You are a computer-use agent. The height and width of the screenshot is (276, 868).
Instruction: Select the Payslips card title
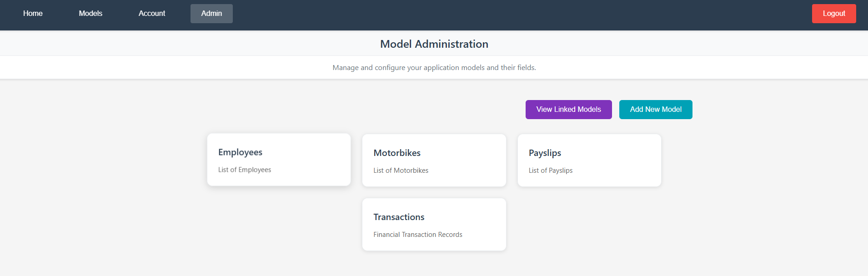coord(544,153)
